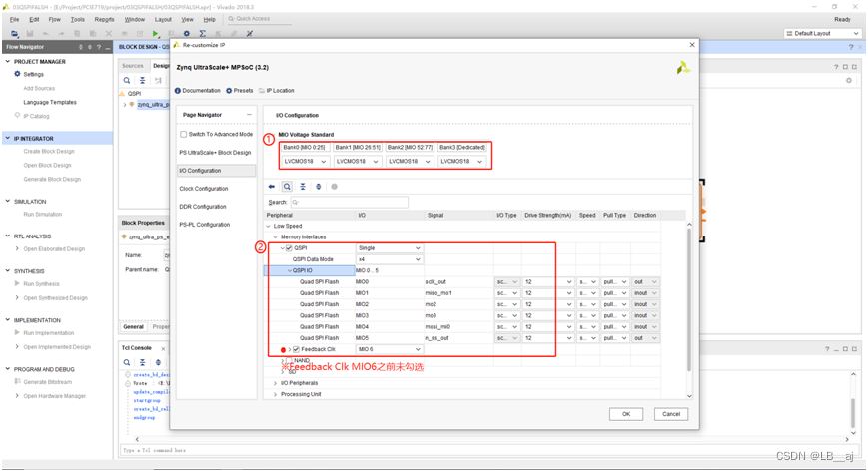Click collapse all icon in Tcl Console

142,362
